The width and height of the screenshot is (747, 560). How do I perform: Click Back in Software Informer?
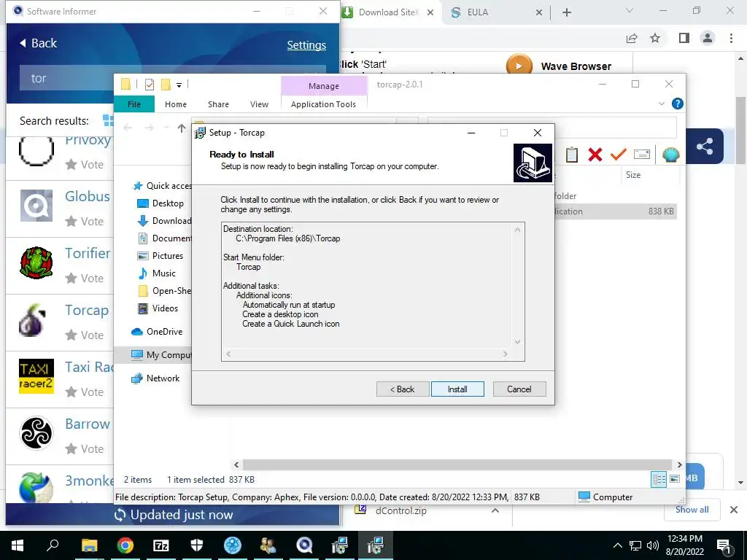point(38,43)
